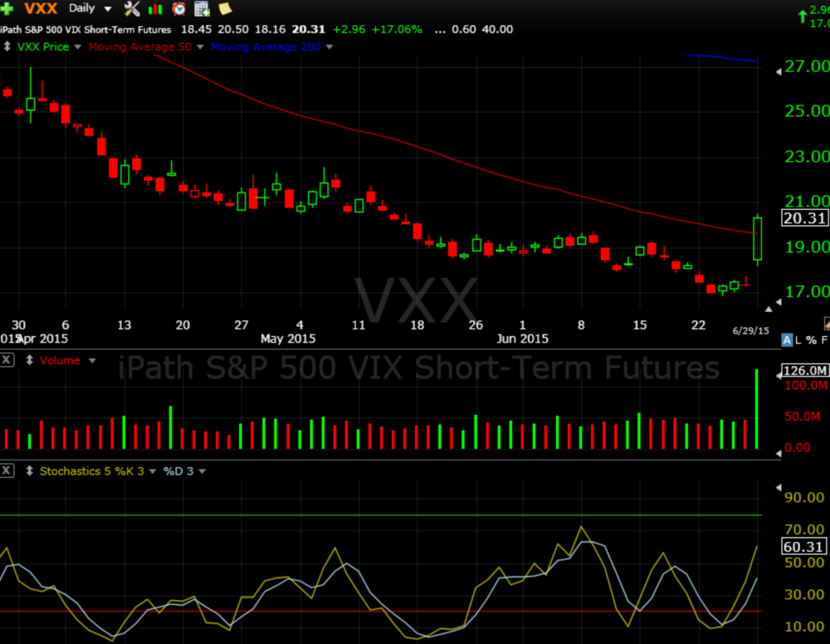
Task: Click the 126.0M volume value tag
Action: tap(805, 370)
